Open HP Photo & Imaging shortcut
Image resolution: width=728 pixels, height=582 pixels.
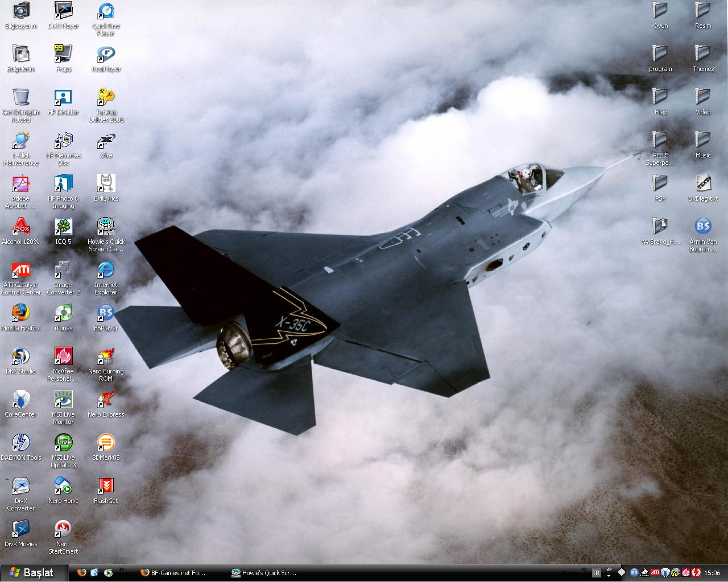63,192
